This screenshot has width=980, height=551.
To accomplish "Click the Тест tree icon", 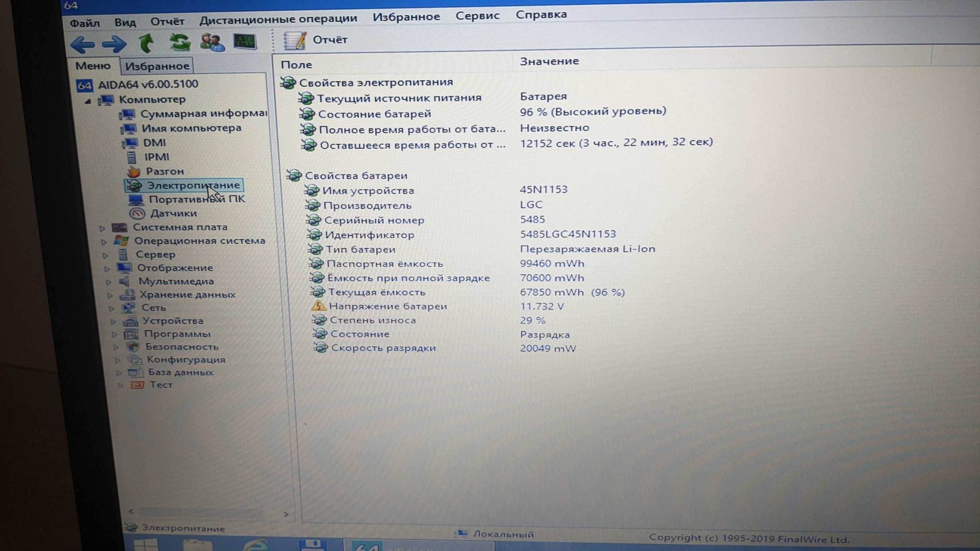I will 137,385.
